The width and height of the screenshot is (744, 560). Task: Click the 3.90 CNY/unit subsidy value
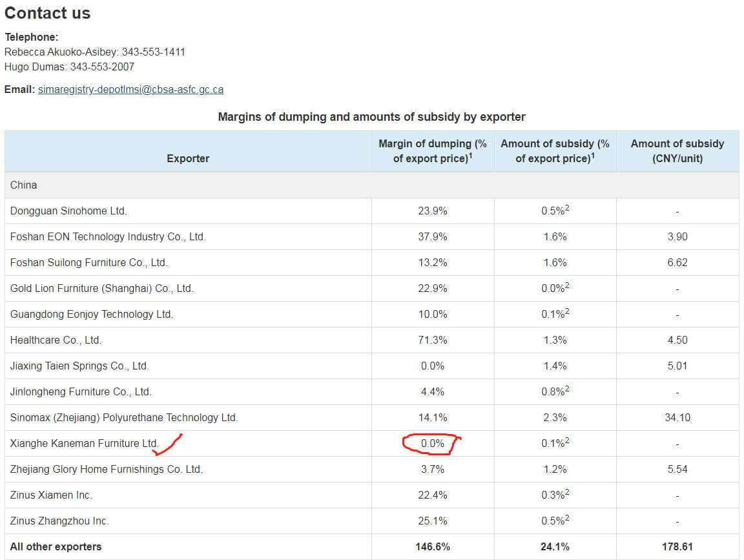[x=677, y=236]
